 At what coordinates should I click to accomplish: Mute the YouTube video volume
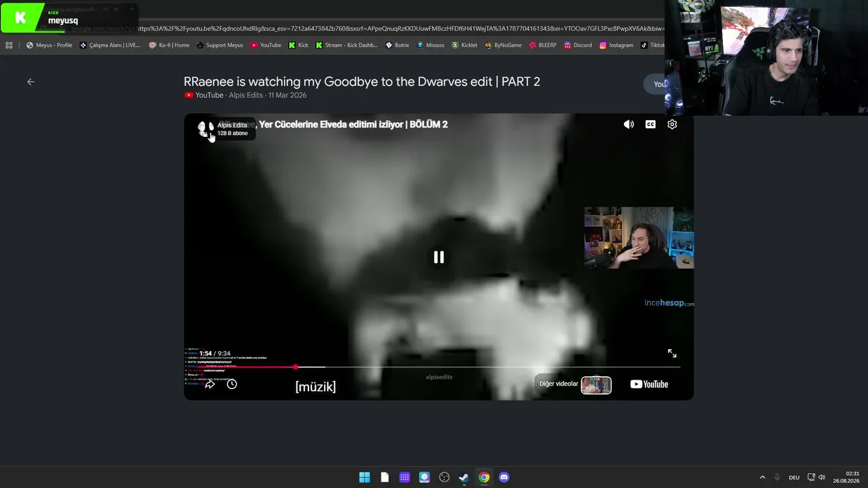click(629, 125)
